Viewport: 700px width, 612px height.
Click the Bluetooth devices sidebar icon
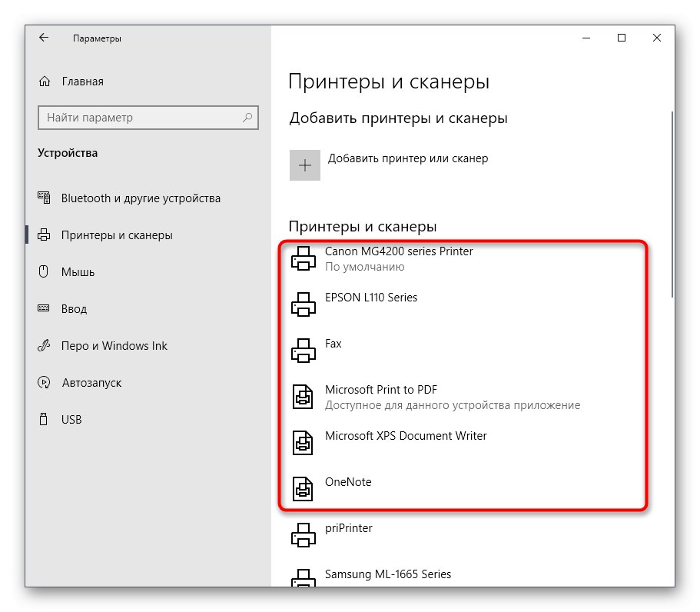pos(44,198)
